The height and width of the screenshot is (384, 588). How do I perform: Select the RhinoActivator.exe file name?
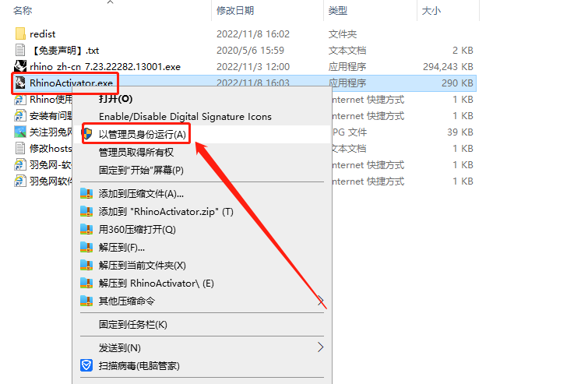[71, 83]
